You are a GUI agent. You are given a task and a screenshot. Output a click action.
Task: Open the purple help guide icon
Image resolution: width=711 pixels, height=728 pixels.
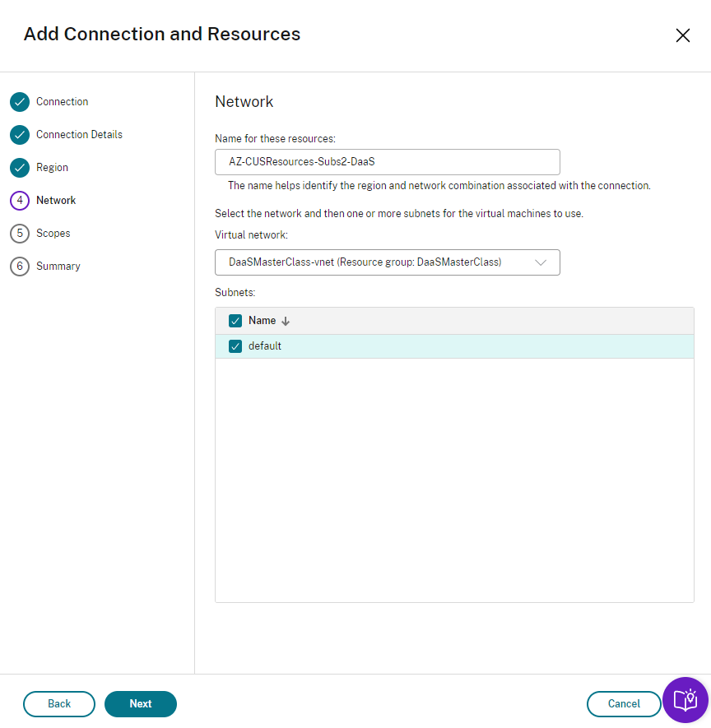[x=685, y=700]
